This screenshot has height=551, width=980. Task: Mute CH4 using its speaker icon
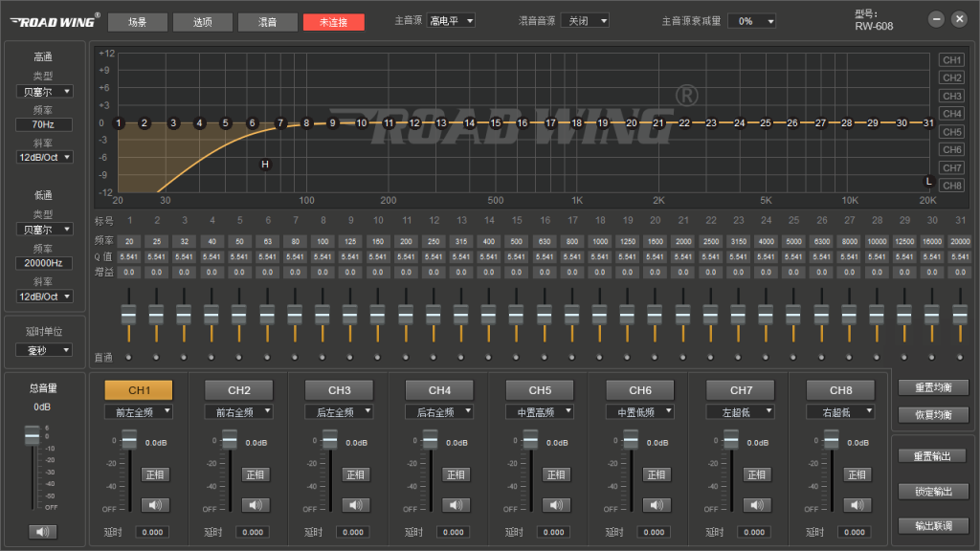coord(456,505)
